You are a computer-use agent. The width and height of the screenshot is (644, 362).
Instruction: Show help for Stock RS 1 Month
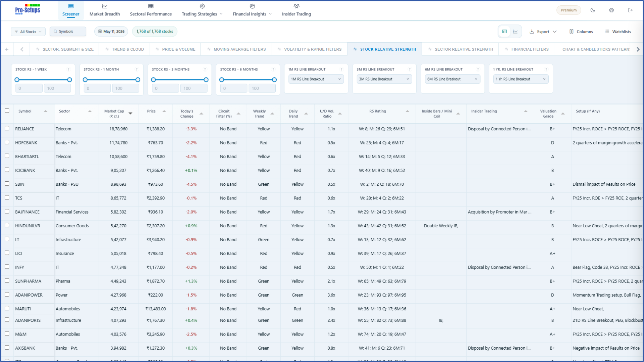(137, 69)
